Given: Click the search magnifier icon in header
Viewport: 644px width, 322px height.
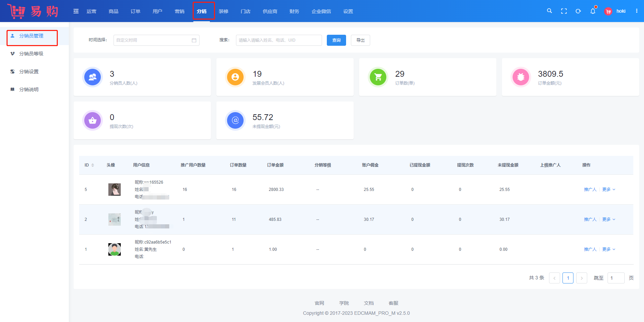Looking at the screenshot, I should [x=549, y=11].
